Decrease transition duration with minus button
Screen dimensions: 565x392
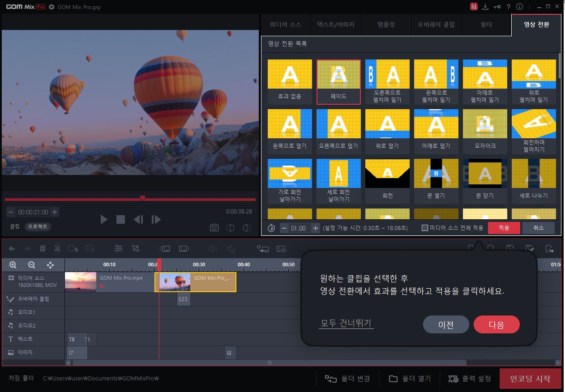(x=284, y=228)
